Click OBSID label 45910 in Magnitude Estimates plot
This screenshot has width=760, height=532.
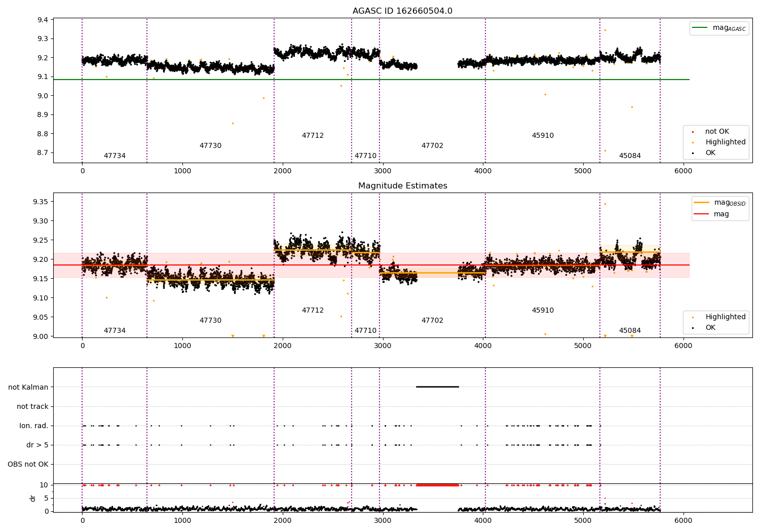click(x=543, y=311)
